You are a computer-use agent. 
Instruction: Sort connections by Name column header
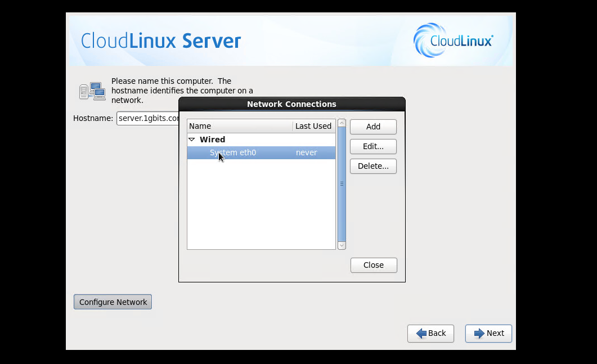(x=240, y=126)
